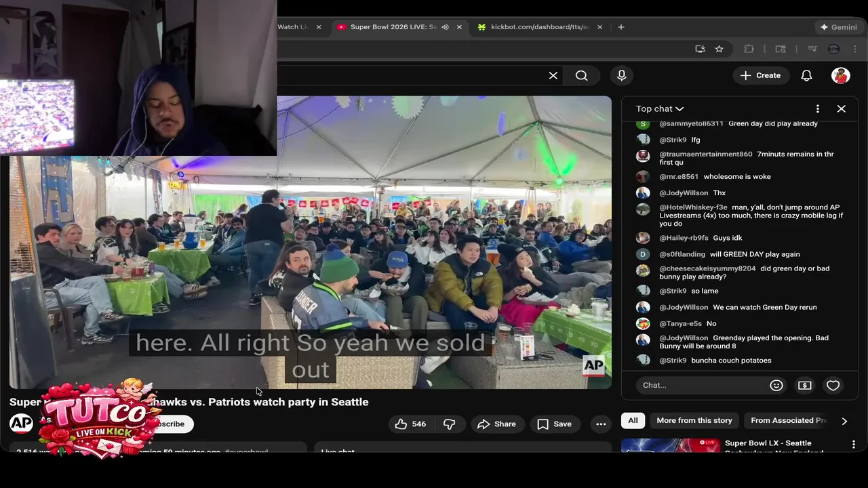Close the live chat panel
This screenshot has height=488, width=868.
point(842,108)
